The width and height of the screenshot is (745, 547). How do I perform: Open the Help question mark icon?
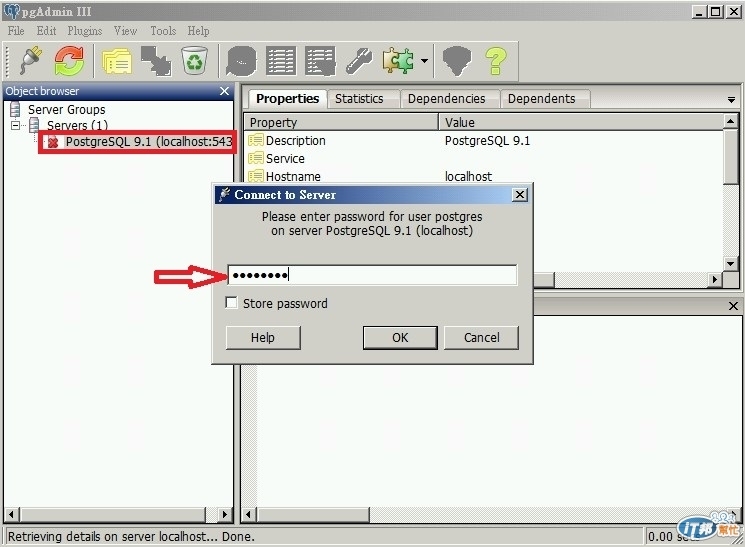496,60
